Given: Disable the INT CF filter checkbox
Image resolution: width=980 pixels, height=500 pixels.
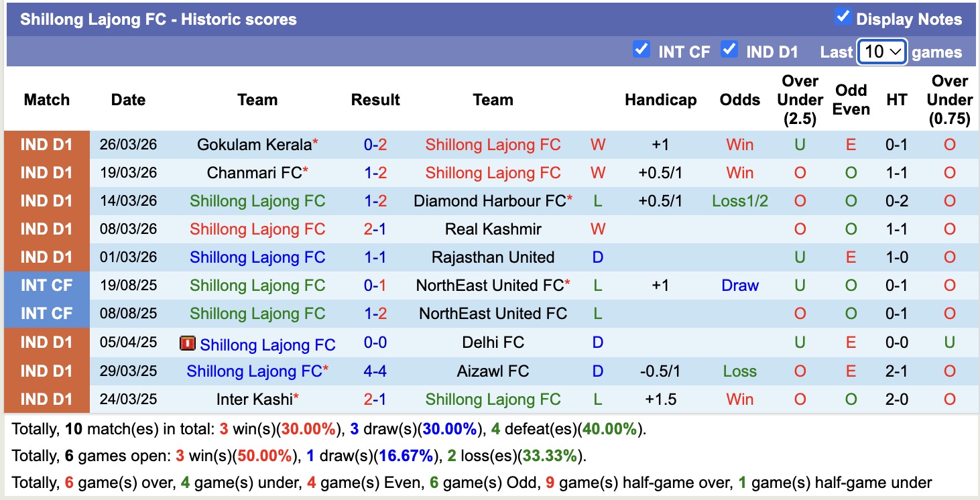Looking at the screenshot, I should pyautogui.click(x=641, y=49).
